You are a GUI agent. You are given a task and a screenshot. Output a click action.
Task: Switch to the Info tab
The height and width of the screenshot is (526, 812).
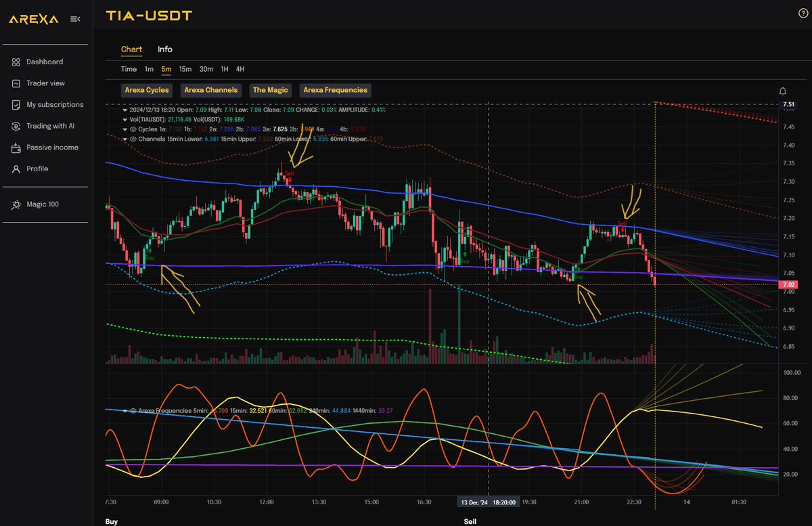[x=165, y=49]
